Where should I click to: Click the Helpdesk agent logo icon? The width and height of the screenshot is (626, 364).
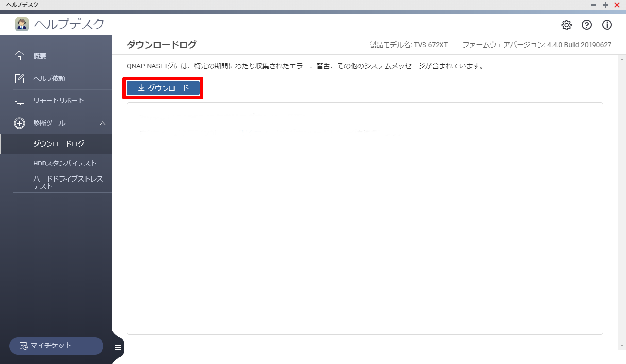point(22,24)
